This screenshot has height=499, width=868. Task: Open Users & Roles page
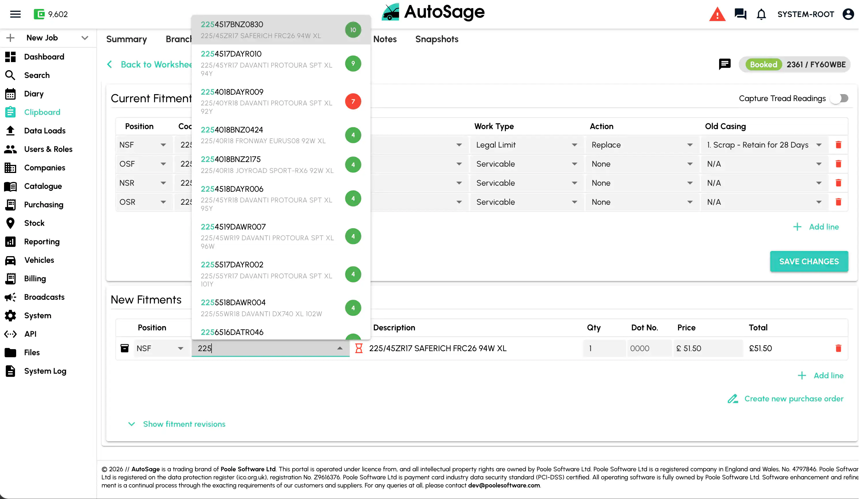(48, 149)
